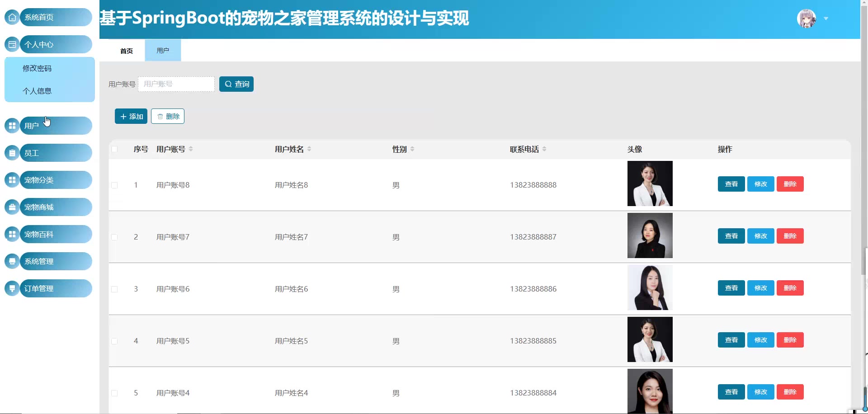Click red 删除 for 用户账号4
This screenshot has width=868, height=414.
coord(790,392)
